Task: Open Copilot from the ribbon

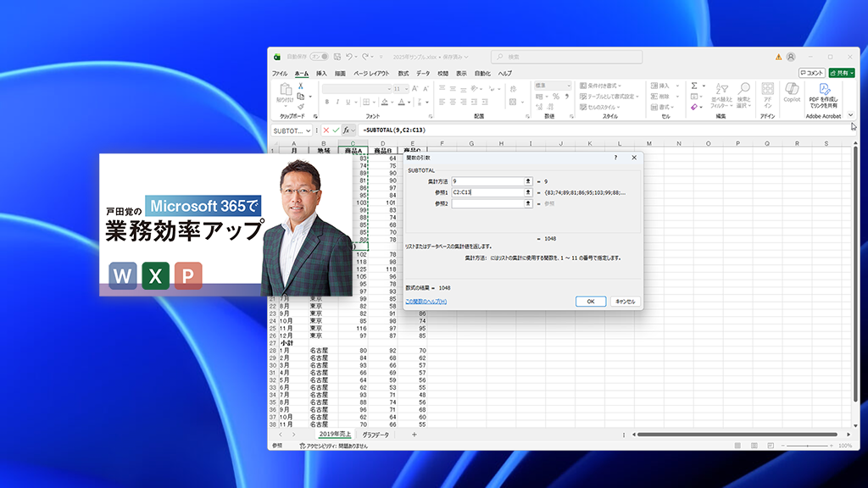Action: [x=792, y=91]
